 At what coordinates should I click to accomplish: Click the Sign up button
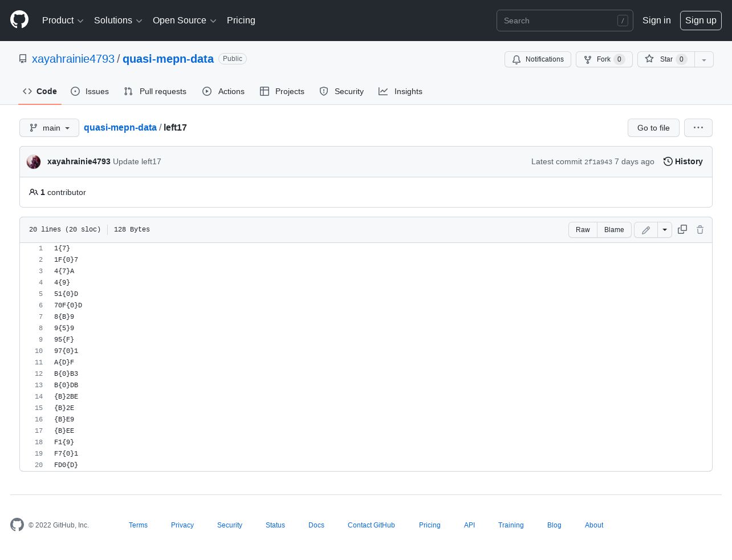701,21
